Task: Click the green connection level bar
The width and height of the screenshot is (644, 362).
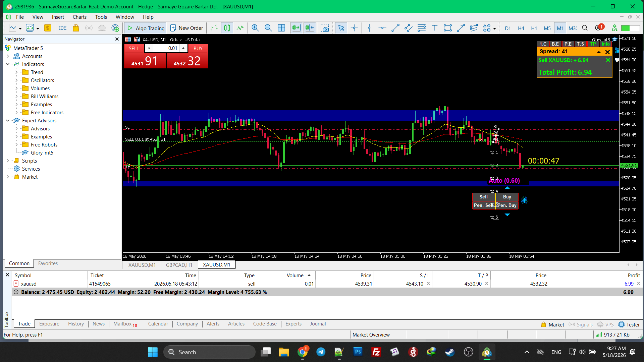Action: (630, 28)
